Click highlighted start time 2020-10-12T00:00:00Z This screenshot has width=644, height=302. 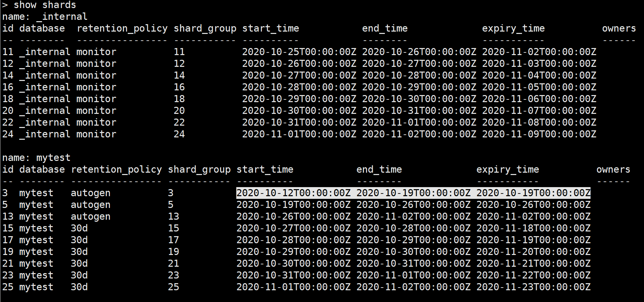pyautogui.click(x=293, y=193)
